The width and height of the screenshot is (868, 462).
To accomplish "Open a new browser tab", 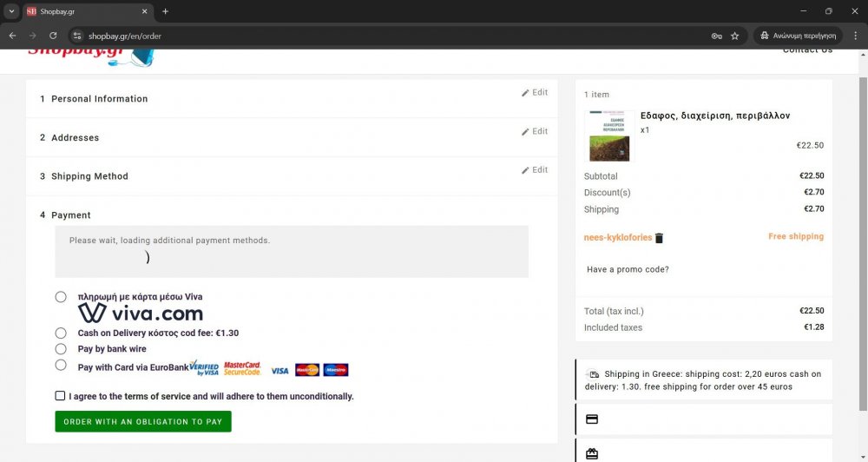I will (x=165, y=11).
